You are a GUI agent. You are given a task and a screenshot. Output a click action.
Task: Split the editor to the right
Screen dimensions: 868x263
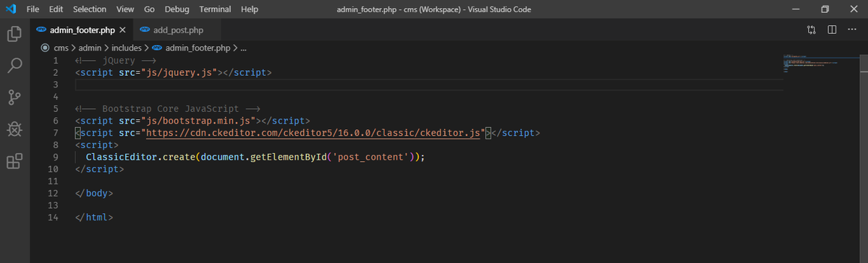click(832, 30)
